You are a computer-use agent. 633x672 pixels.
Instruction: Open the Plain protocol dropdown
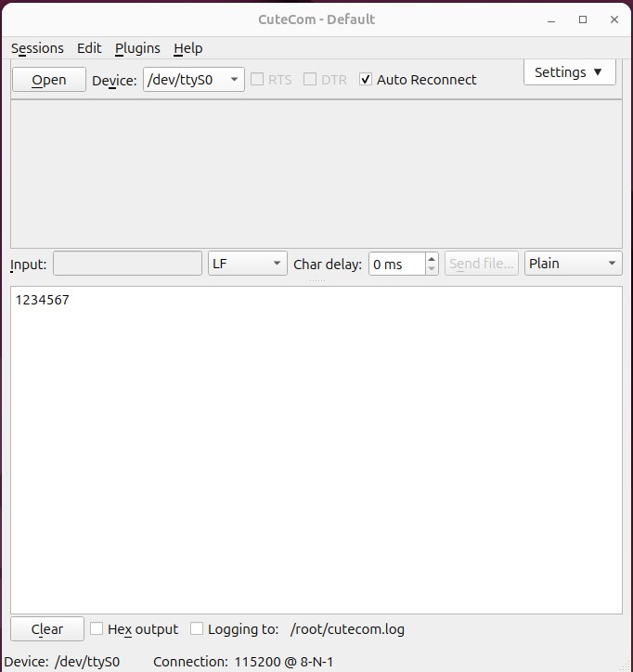573,264
